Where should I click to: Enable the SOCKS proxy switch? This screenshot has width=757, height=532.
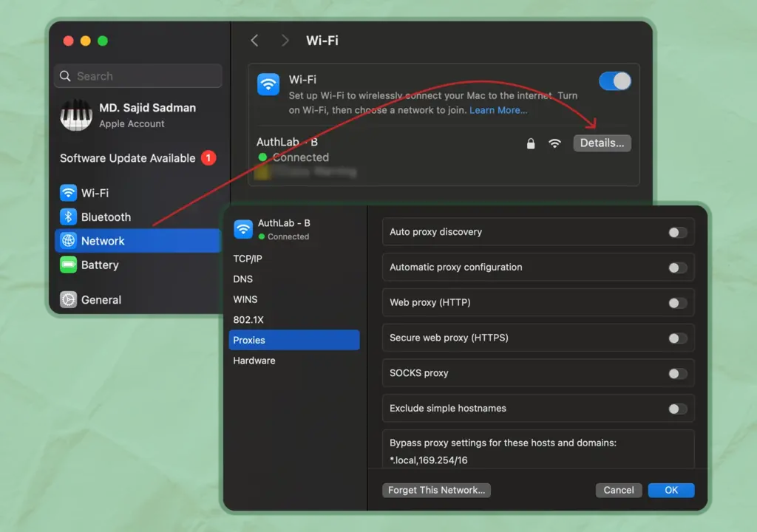(x=678, y=374)
